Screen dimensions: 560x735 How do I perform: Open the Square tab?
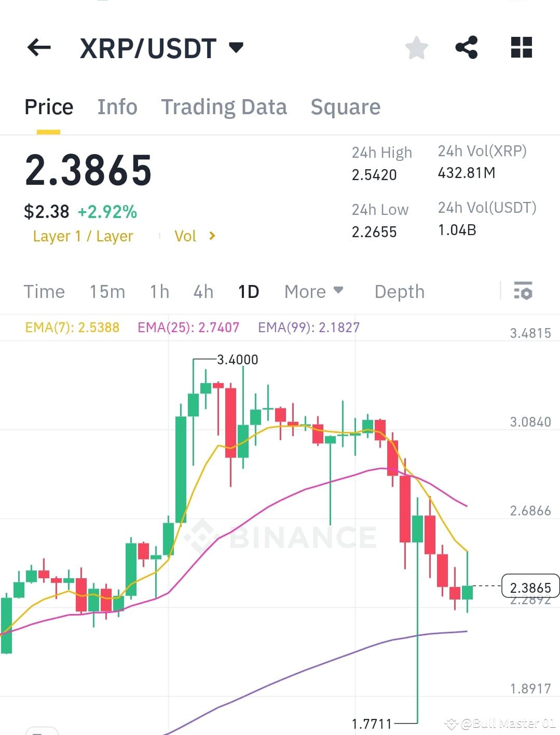tap(345, 107)
